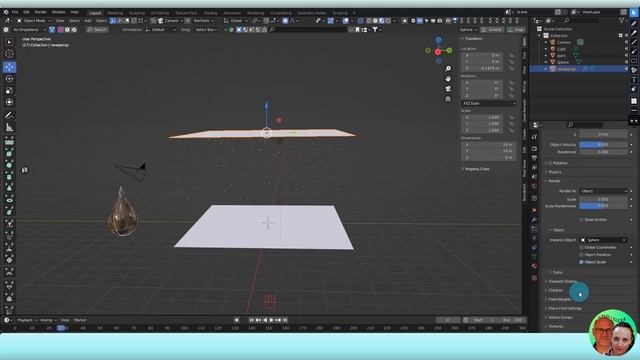Open the XYZ Euler rotation mode dropdown
640x360 pixels.
(x=489, y=104)
